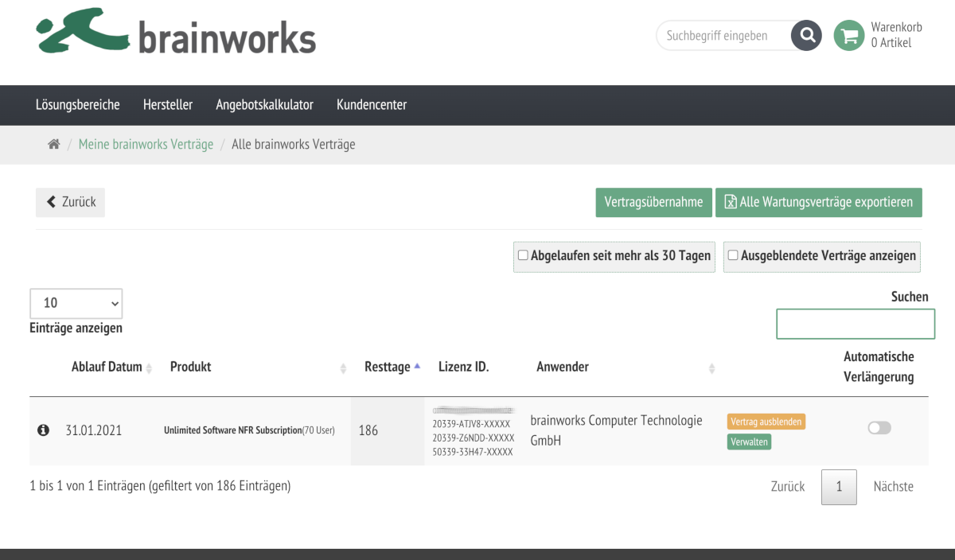
Task: Click the Vertragsübernahme button
Action: (653, 202)
